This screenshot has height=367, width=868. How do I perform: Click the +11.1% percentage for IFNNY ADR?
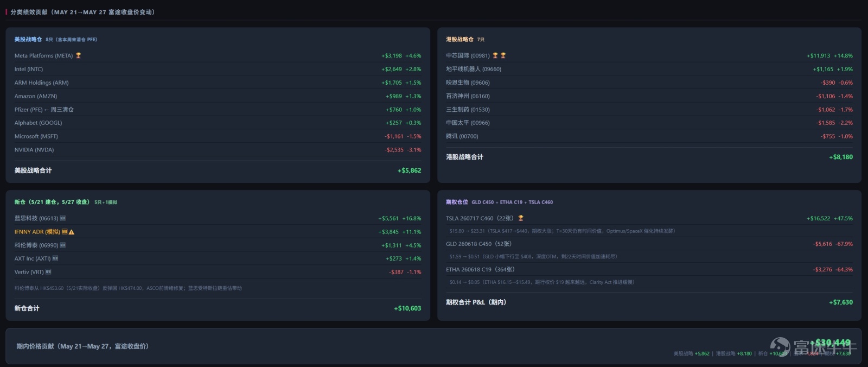tap(412, 232)
